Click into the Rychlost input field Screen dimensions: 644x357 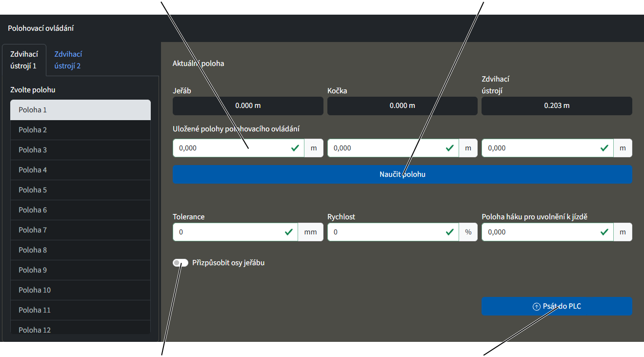(393, 232)
